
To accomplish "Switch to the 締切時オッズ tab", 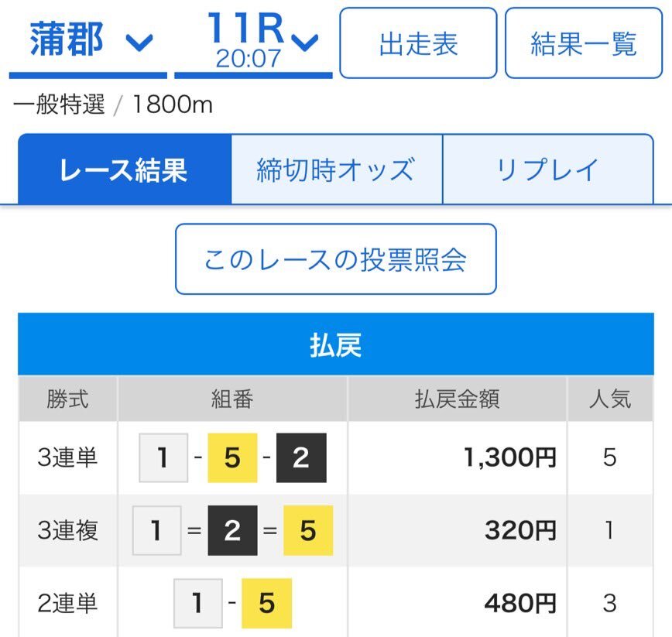I will pyautogui.click(x=336, y=170).
